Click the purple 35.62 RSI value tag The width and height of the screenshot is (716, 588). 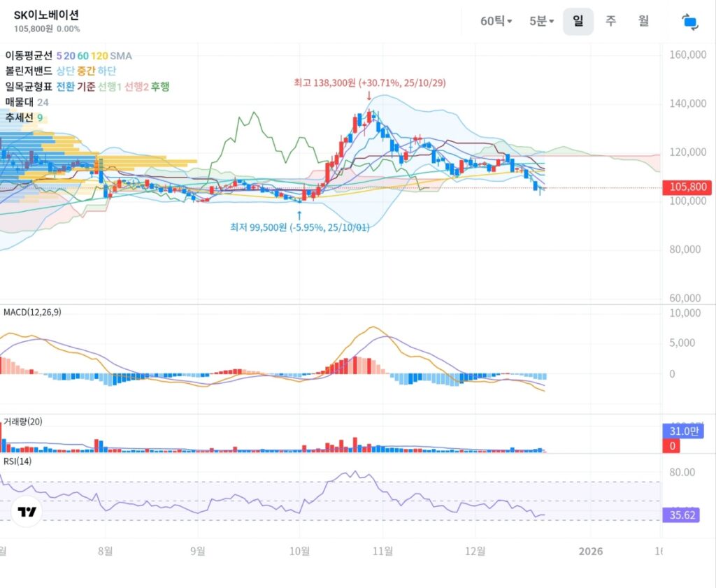[680, 516]
